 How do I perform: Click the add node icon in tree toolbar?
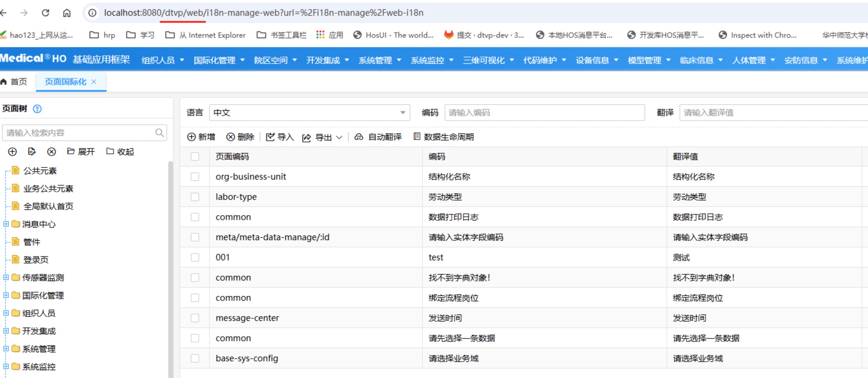pyautogui.click(x=12, y=152)
